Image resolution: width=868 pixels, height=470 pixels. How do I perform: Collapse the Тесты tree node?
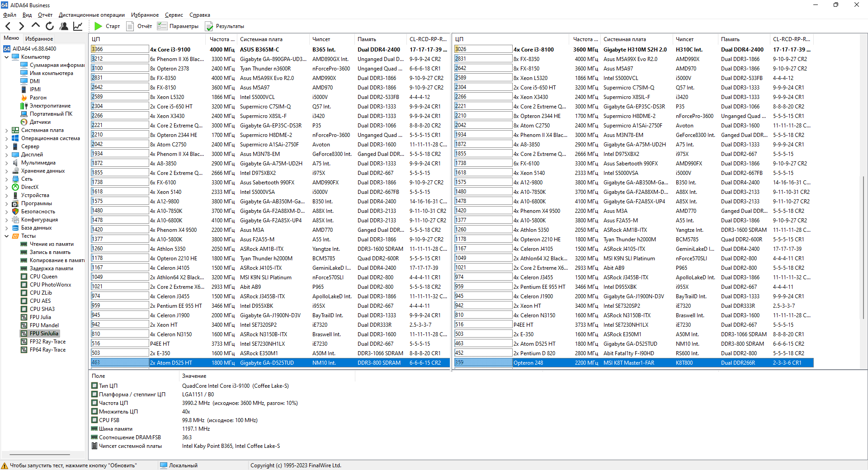tap(6, 236)
